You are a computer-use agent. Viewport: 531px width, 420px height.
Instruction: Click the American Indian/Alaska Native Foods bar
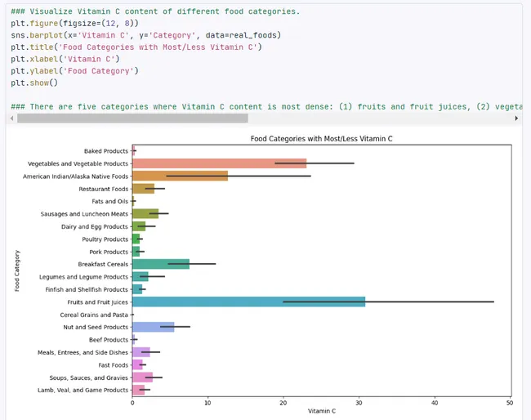(x=181, y=176)
